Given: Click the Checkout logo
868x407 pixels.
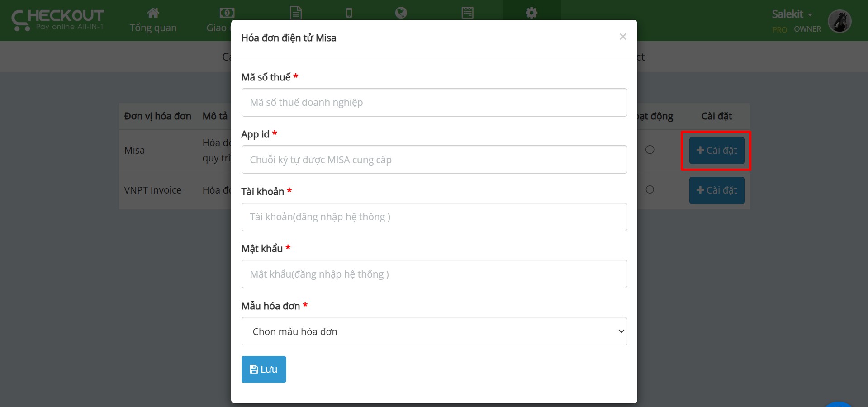Looking at the screenshot, I should click(x=58, y=20).
